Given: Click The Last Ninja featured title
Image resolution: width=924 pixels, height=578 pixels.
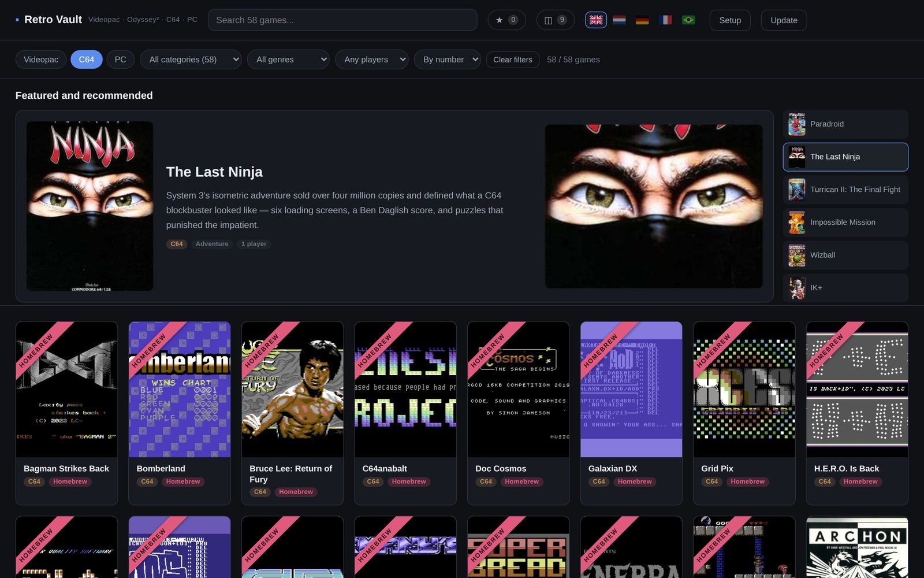Looking at the screenshot, I should point(214,172).
